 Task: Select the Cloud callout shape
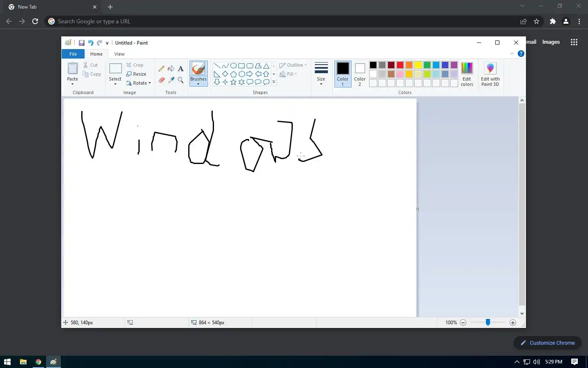266,82
